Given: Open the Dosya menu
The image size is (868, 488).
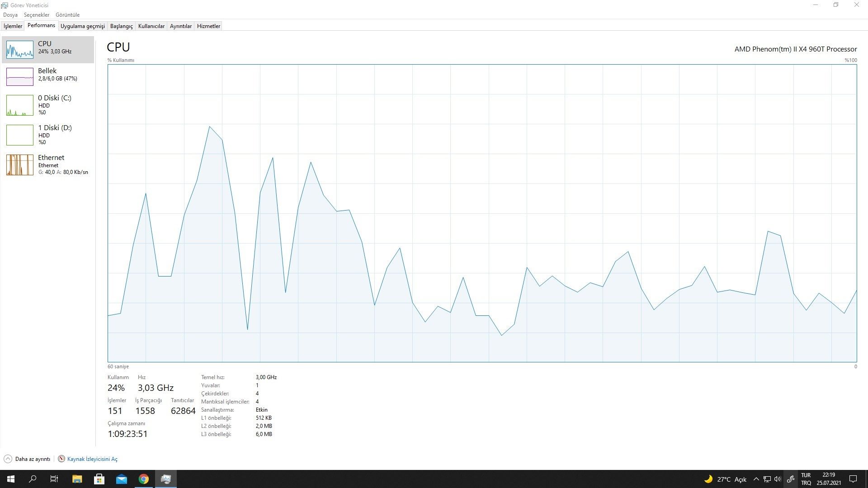Looking at the screenshot, I should (10, 15).
